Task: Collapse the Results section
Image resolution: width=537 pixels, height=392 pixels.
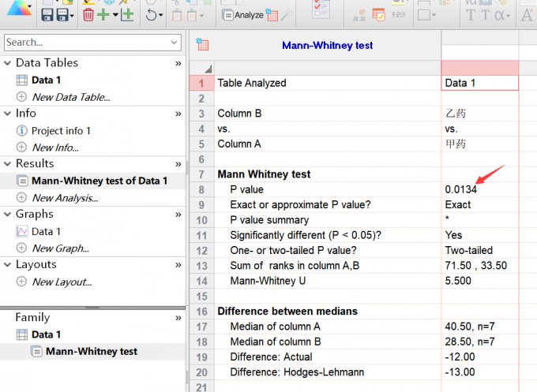Action: (x=7, y=163)
